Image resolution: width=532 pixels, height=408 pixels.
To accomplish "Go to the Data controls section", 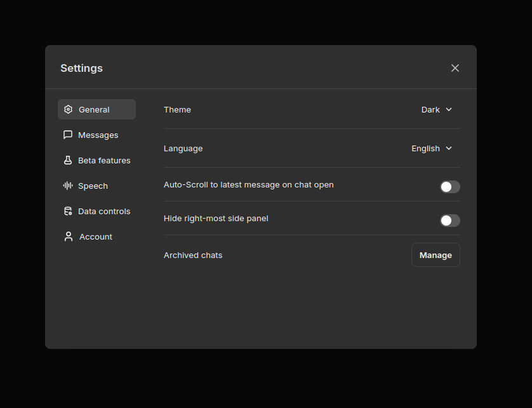I will 104,211.
